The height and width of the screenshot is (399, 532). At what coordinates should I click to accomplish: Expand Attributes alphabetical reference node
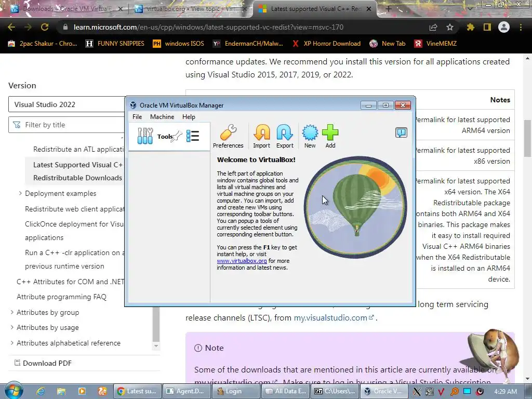pos(12,343)
